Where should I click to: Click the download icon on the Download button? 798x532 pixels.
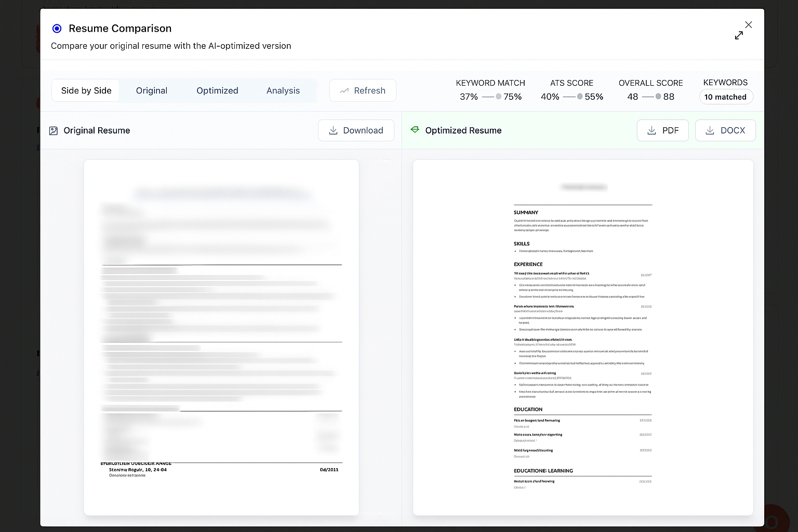point(333,130)
